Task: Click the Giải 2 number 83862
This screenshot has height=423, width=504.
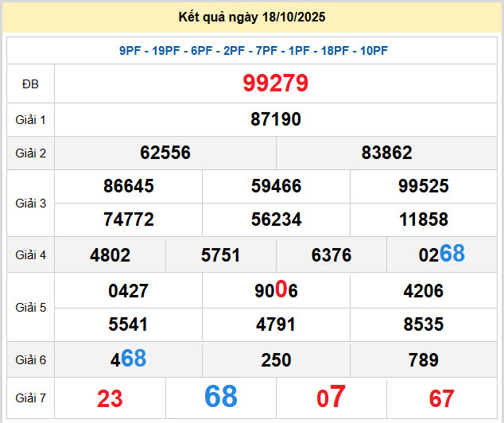Action: point(386,153)
